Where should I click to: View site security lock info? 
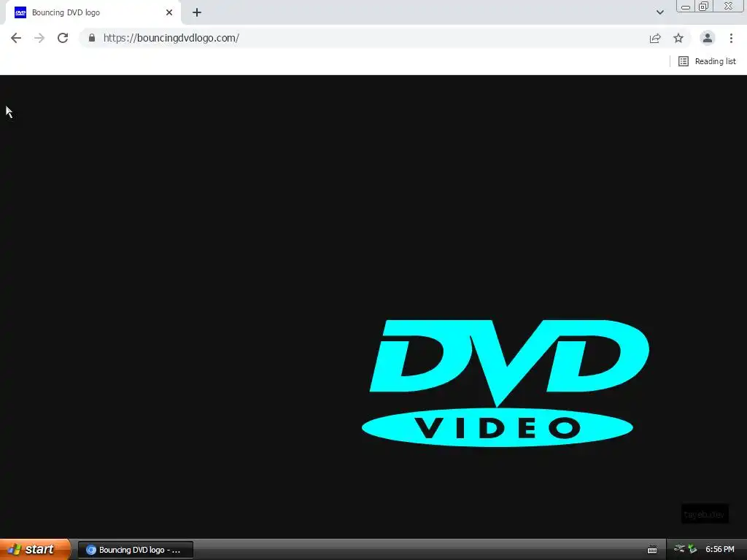[92, 38]
